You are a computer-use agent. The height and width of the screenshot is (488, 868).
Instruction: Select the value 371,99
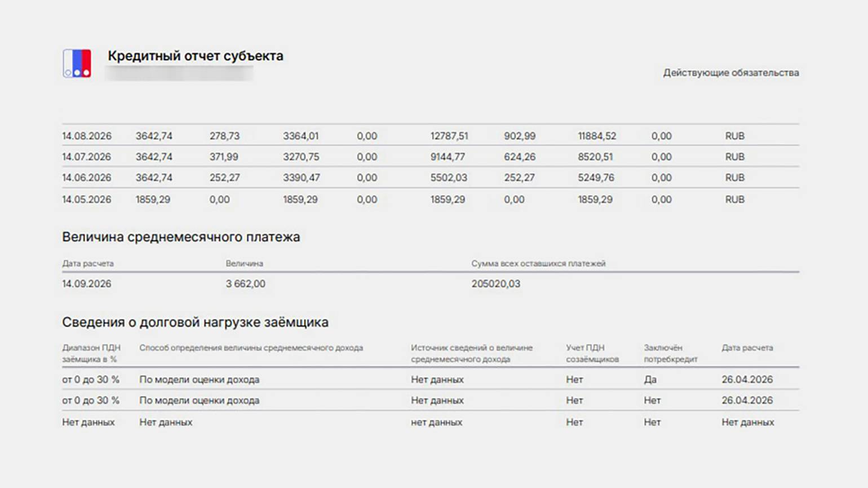coord(224,157)
